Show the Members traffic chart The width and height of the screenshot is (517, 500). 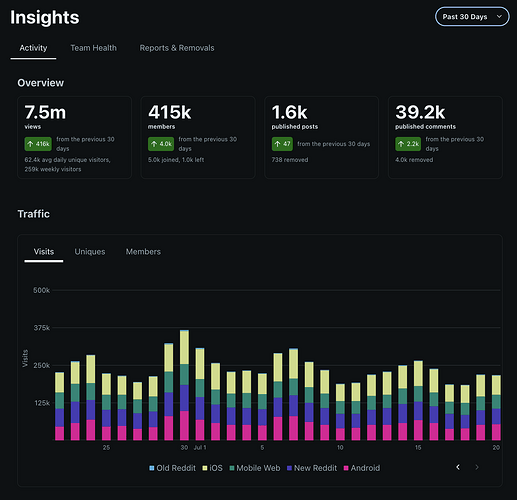click(143, 252)
